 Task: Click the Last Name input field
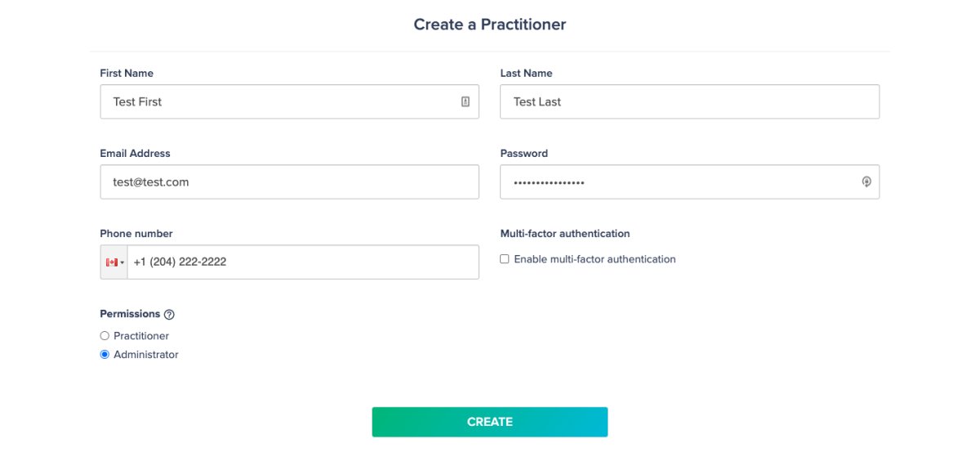coord(689,101)
